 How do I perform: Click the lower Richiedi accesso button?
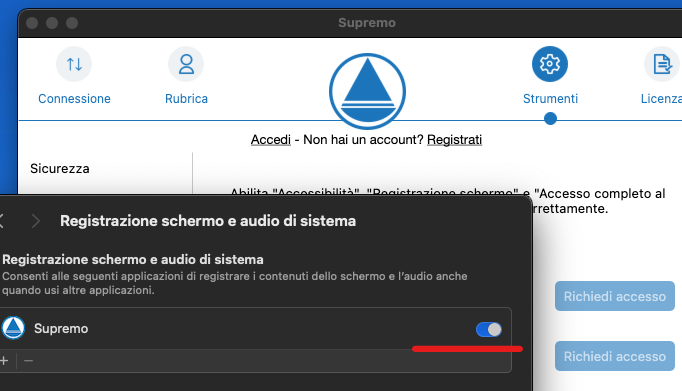615,356
